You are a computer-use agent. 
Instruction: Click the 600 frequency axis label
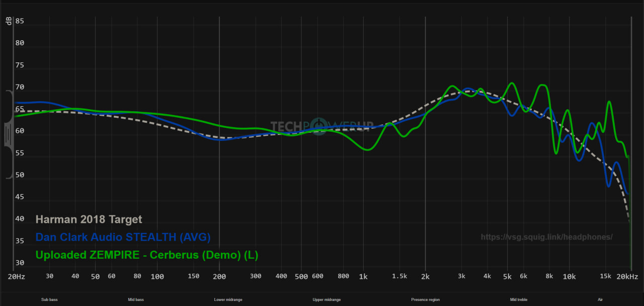tap(317, 276)
